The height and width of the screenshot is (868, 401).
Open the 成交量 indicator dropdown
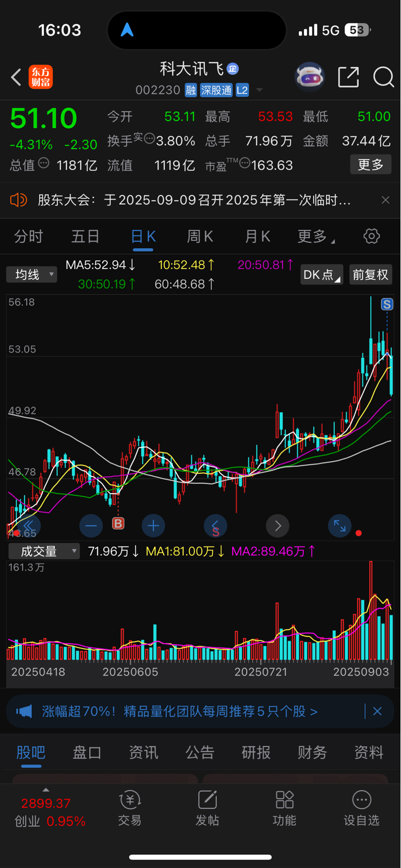click(44, 552)
